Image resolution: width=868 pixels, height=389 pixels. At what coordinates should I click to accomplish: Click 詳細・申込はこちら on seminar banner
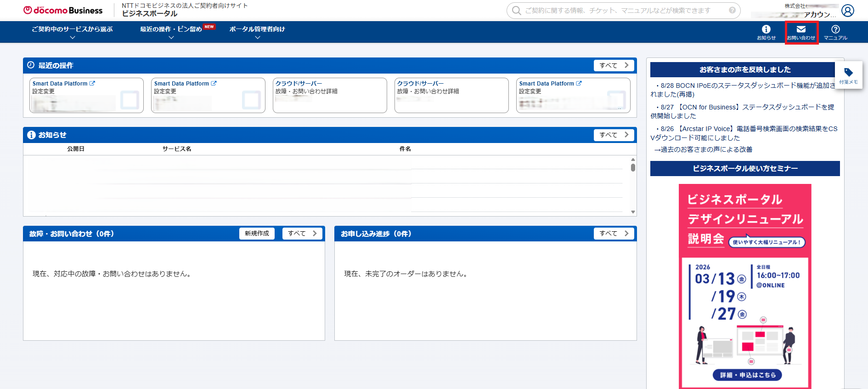(747, 375)
